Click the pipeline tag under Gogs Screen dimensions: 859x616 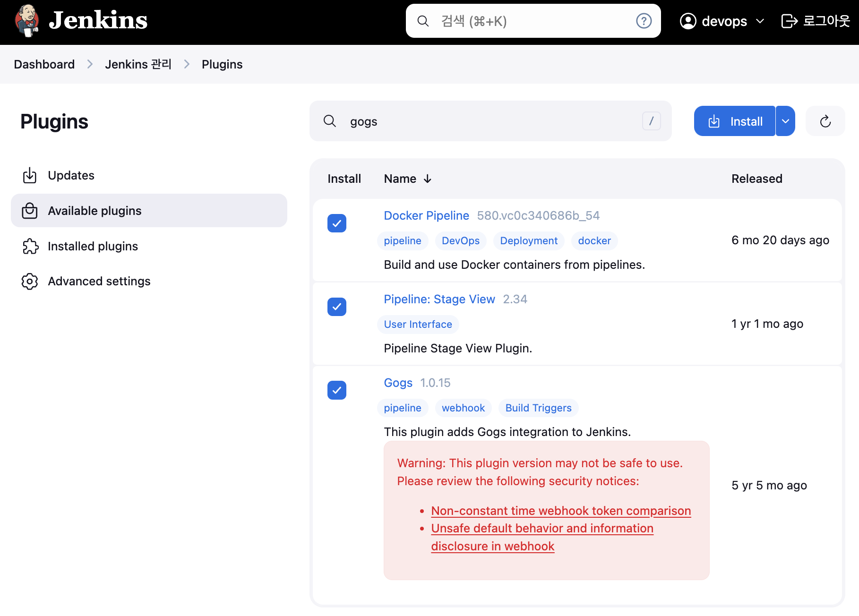click(x=403, y=408)
